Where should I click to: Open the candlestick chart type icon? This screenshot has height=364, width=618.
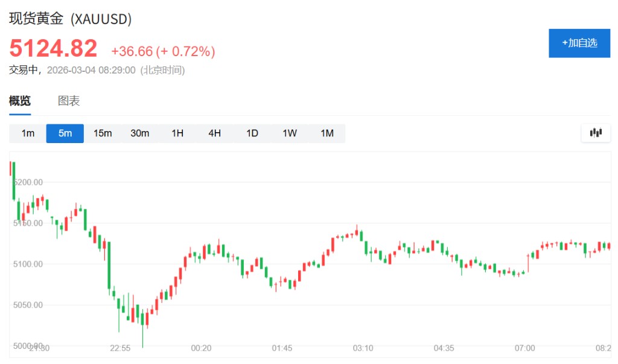coord(596,133)
